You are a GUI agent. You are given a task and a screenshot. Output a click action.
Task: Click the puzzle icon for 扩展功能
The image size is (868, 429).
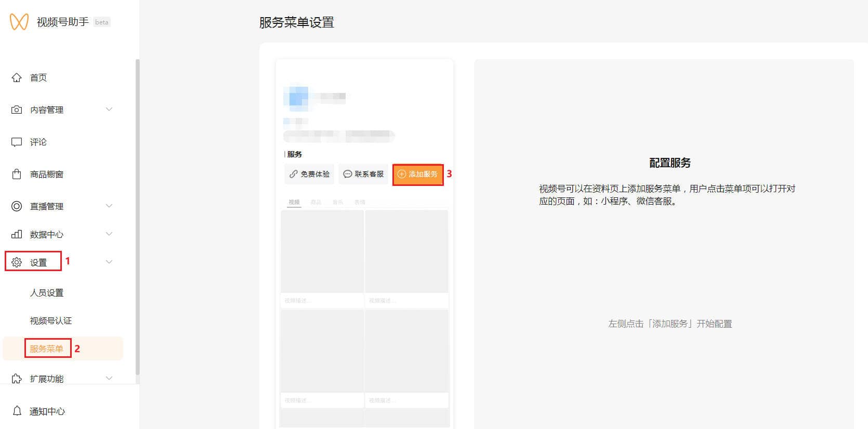[x=17, y=378]
